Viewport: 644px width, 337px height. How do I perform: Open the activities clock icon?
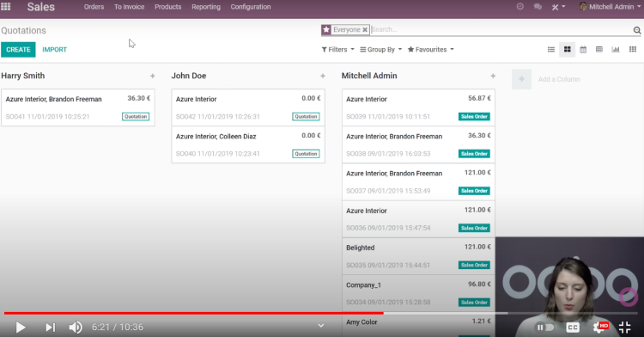(x=520, y=7)
